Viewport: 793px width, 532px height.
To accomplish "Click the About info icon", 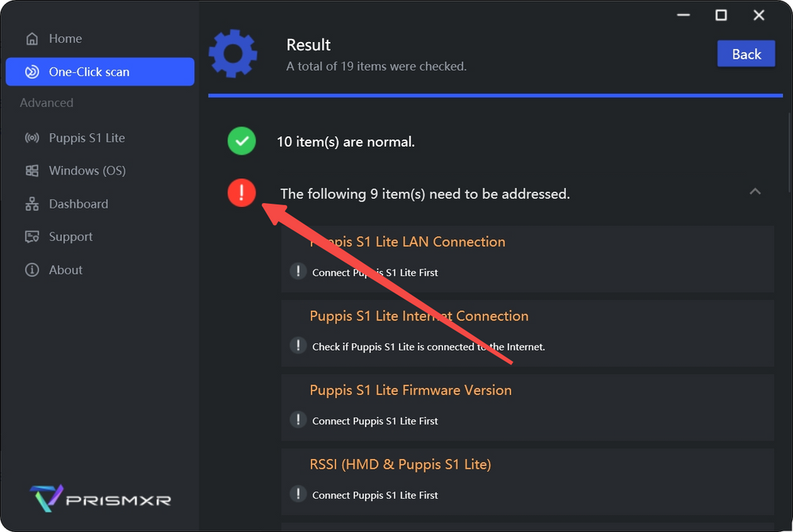I will 32,270.
